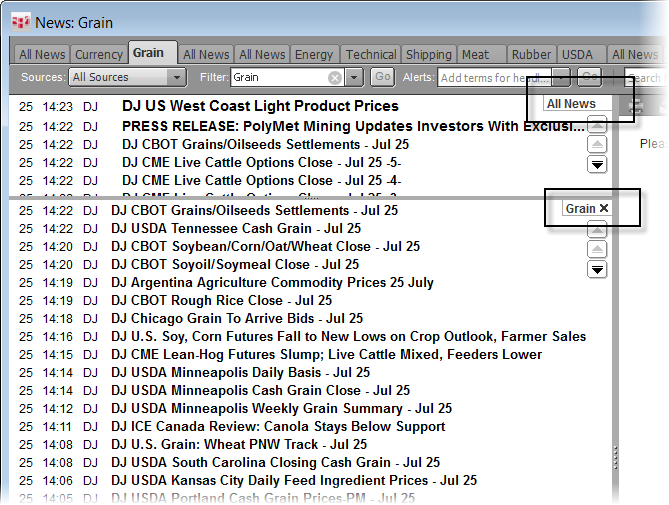Screen dimensions: 669x505
Task: Click the Go button beside the Filter box
Action: tap(382, 78)
